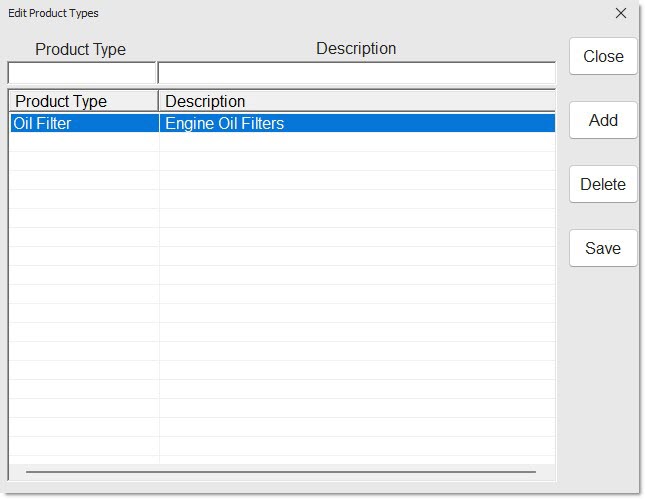Select the Engine Oil Filters description cell

point(356,123)
